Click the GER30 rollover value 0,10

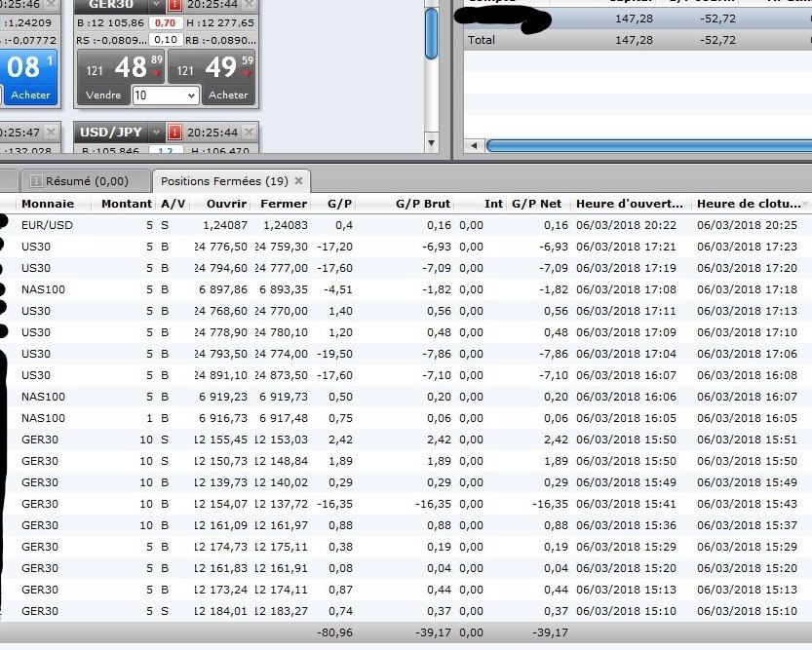point(165,40)
